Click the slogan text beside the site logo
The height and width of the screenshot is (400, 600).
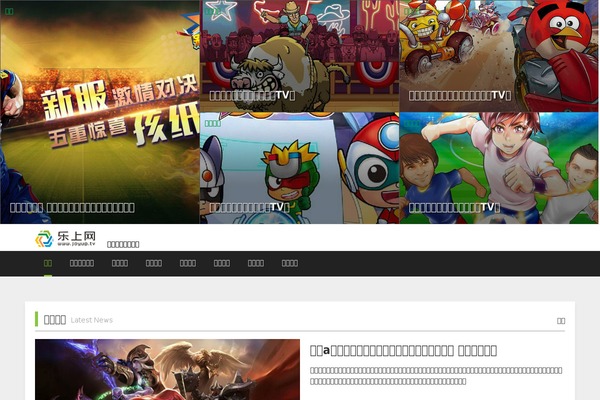[x=123, y=244]
